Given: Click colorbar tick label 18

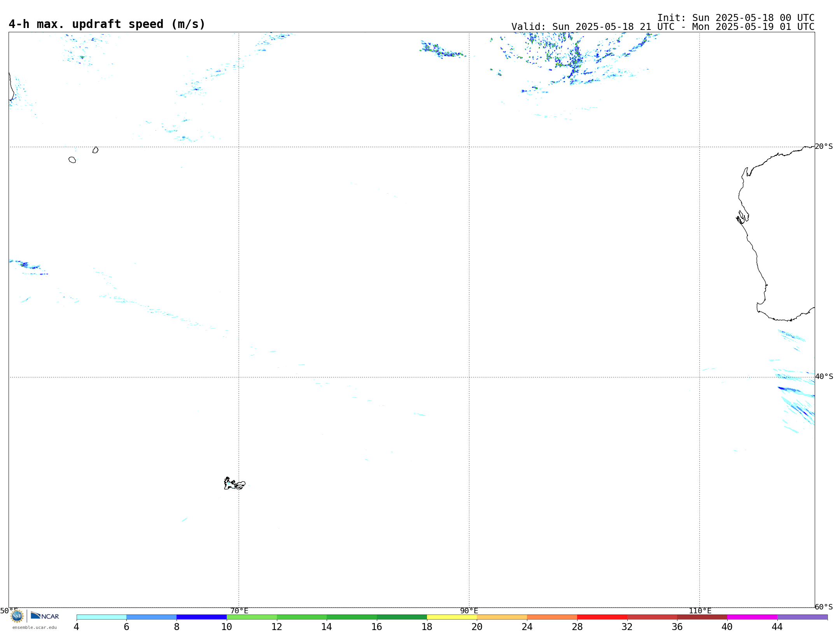Looking at the screenshot, I should (427, 627).
